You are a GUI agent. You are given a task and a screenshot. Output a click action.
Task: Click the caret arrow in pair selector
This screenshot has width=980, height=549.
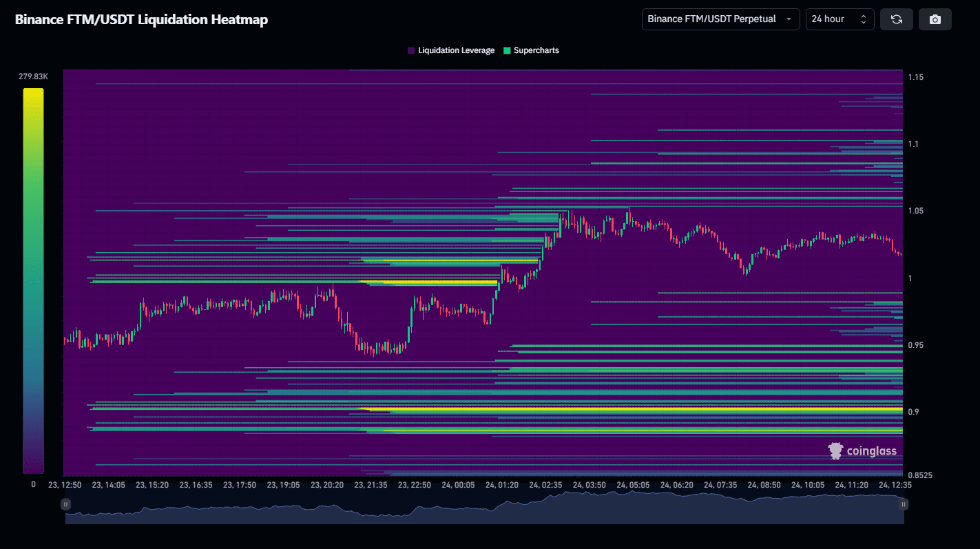[x=789, y=19]
